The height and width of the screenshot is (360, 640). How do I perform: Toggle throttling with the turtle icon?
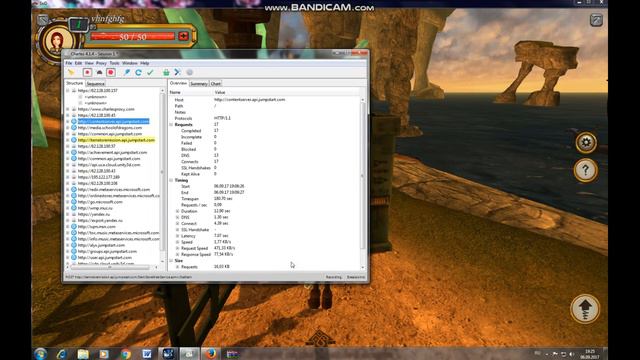[x=99, y=72]
